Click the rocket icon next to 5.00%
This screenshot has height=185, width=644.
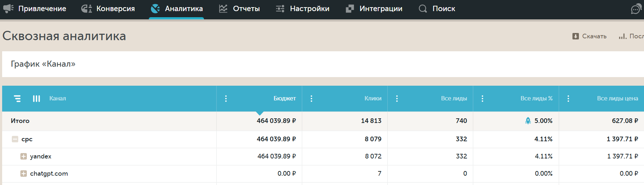pyautogui.click(x=528, y=121)
